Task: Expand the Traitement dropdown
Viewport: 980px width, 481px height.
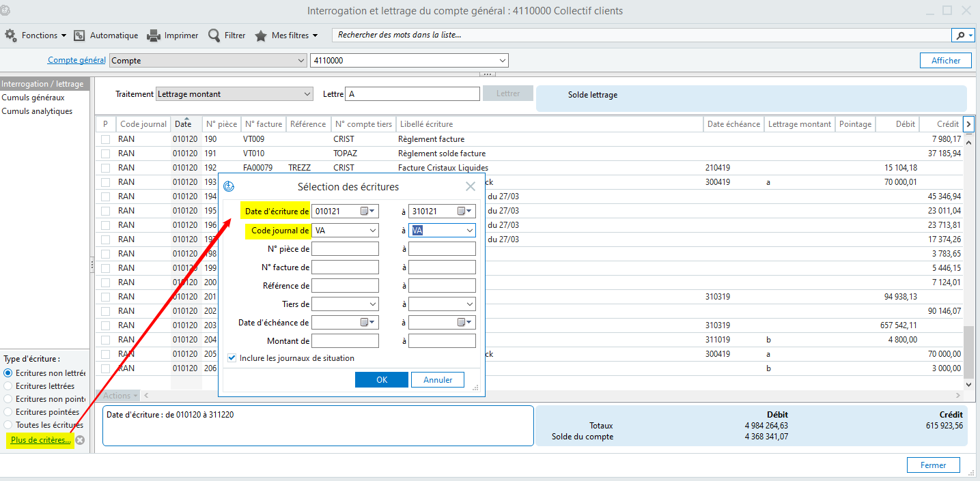Action: 307,94
